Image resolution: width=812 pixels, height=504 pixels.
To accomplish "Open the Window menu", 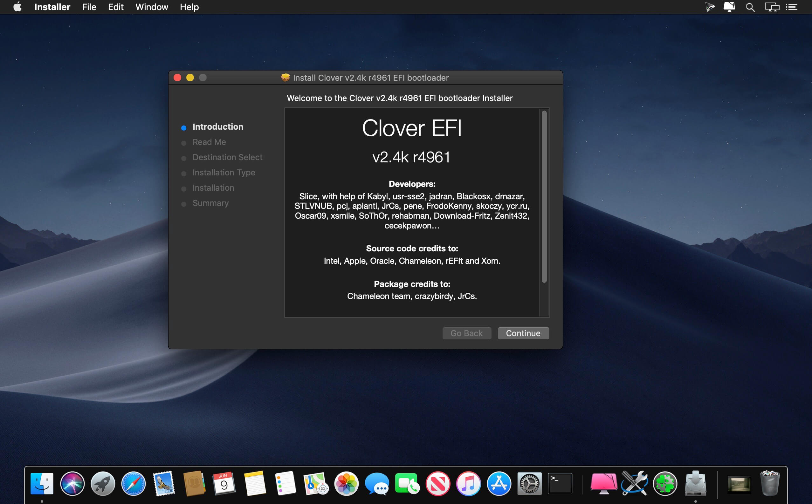I will [x=152, y=7].
